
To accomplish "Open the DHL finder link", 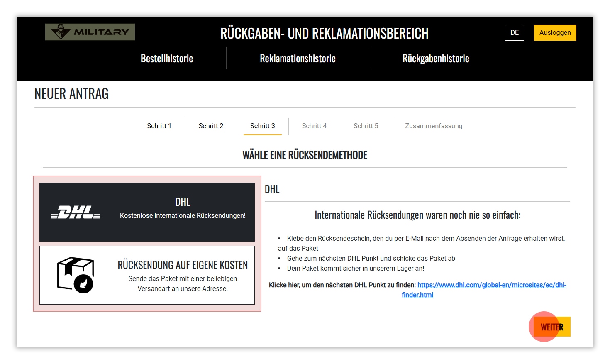I will click(x=491, y=285).
